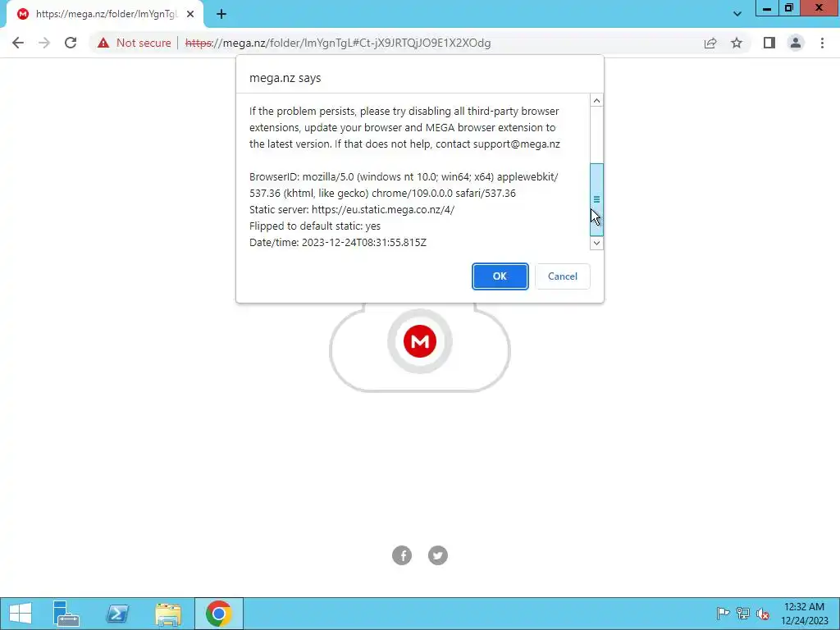The width and height of the screenshot is (840, 630).
Task: Reload the current page
Action: [x=71, y=43]
